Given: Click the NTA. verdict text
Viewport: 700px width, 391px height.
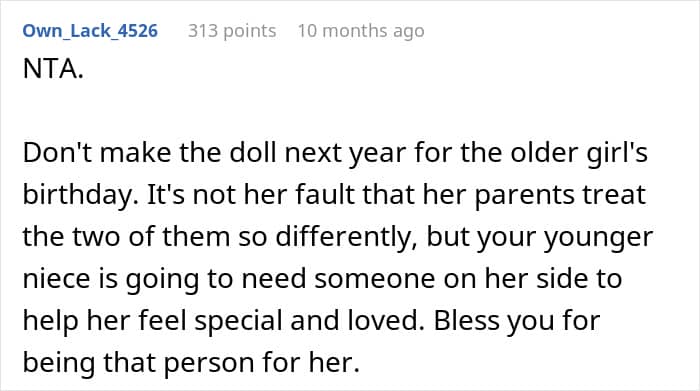Looking at the screenshot, I should coord(53,69).
